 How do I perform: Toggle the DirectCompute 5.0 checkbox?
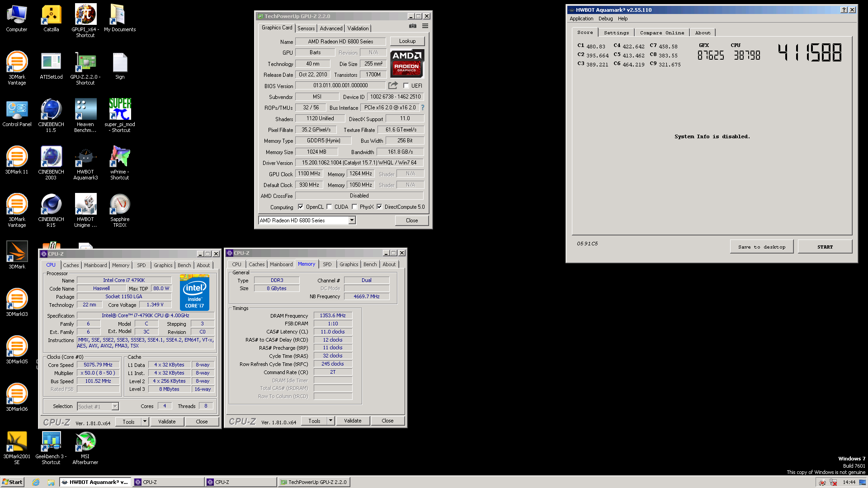379,207
